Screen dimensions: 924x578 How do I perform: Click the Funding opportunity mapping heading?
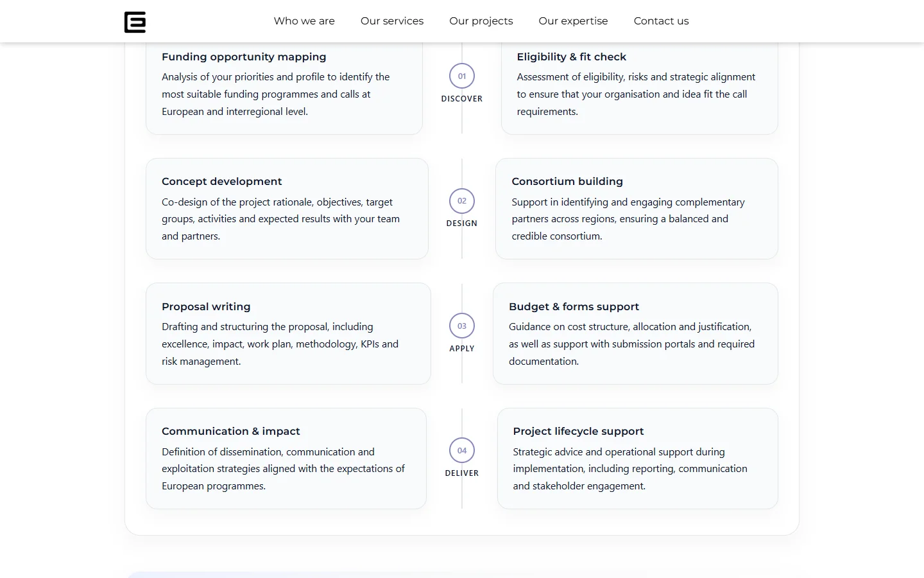click(x=244, y=57)
